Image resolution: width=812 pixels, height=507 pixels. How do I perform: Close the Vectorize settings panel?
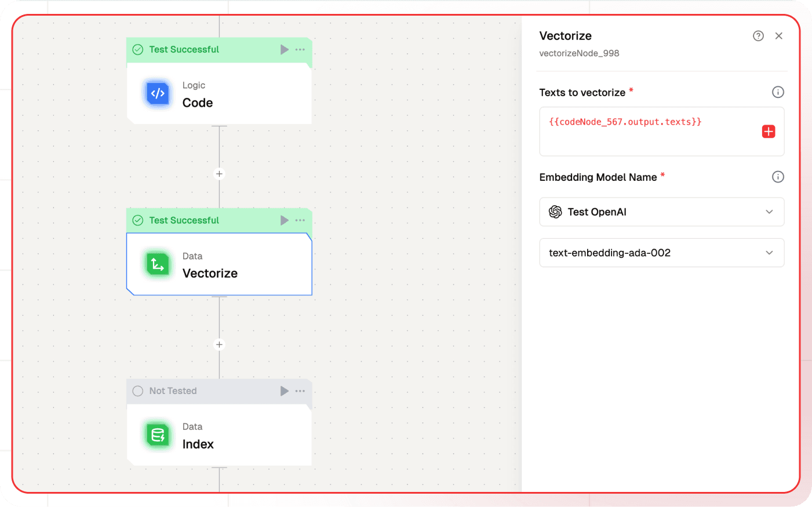pos(779,36)
